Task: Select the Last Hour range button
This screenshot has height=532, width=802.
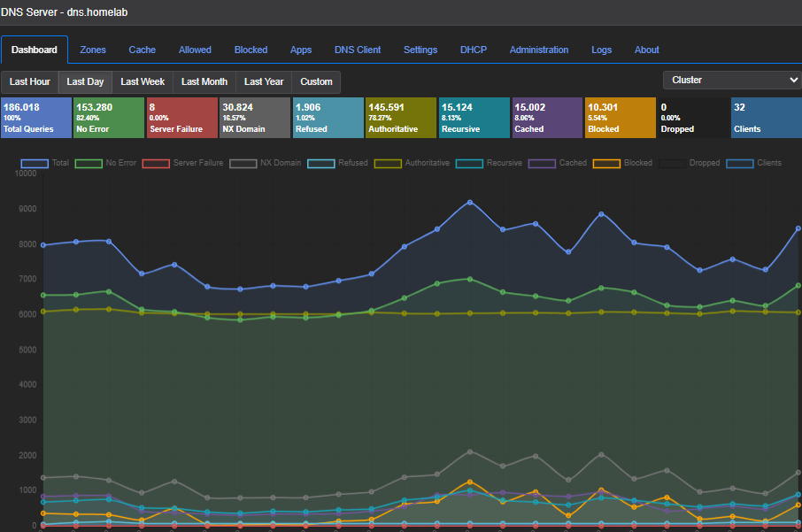Action: pos(30,81)
